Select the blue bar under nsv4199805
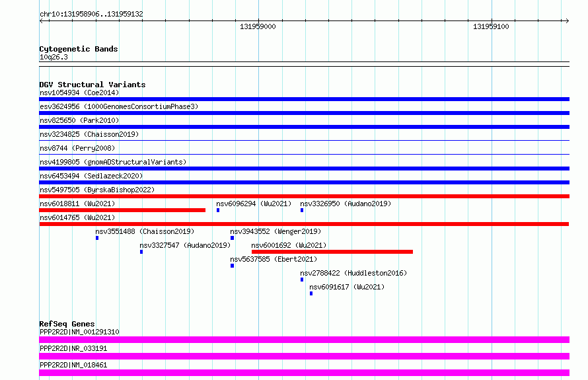Viewport: 588px width, 380px height. tap(304, 169)
